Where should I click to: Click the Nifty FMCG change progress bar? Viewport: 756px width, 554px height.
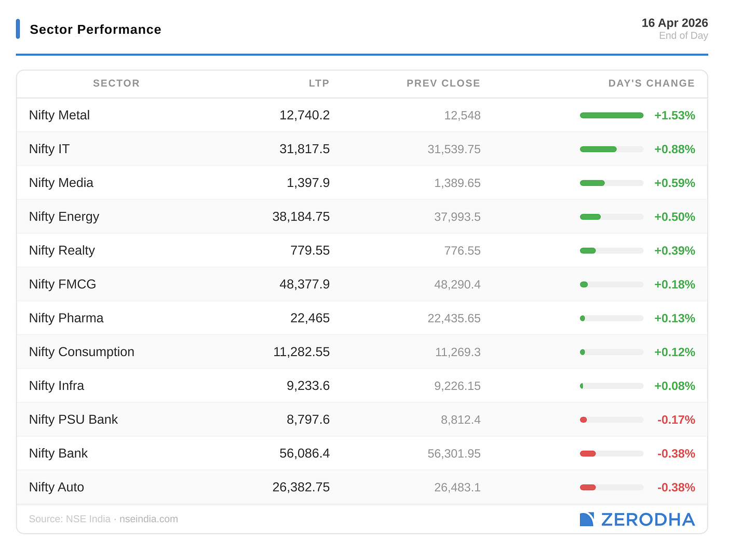(612, 284)
